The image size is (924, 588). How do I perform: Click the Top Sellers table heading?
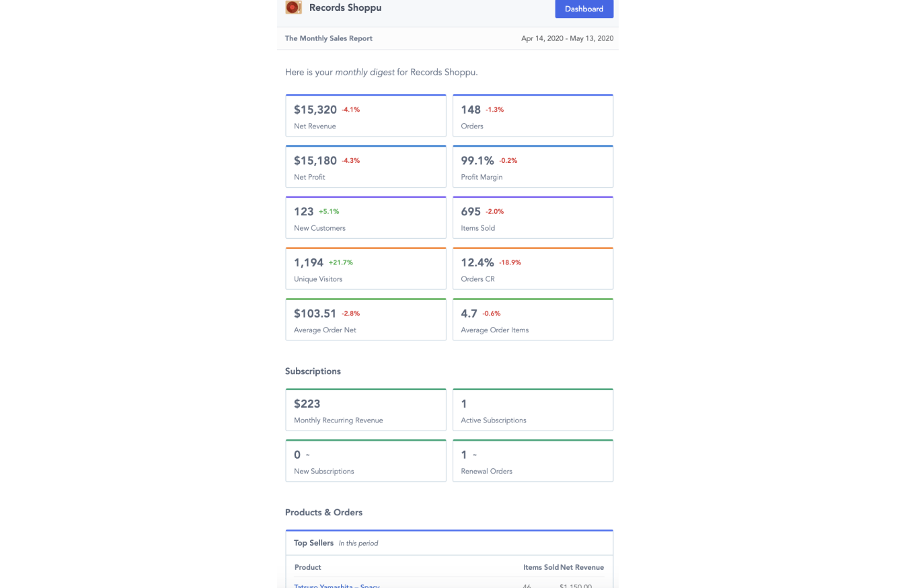tap(313, 543)
